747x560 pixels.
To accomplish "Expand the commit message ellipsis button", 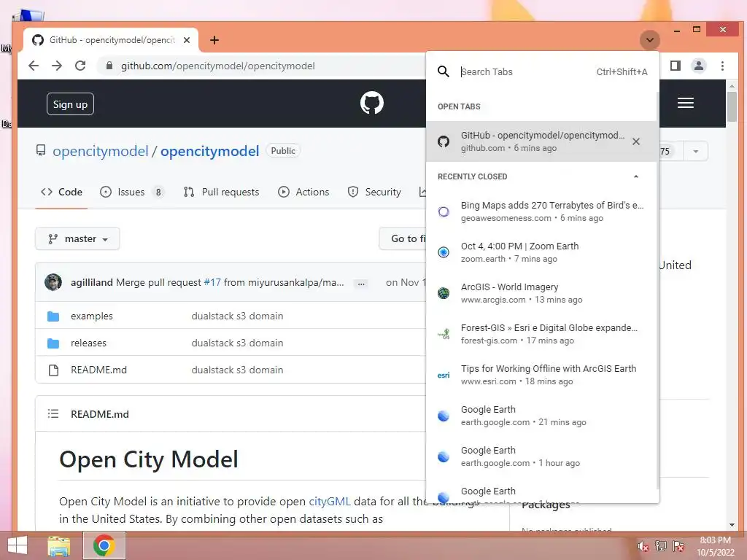I will pos(361,284).
